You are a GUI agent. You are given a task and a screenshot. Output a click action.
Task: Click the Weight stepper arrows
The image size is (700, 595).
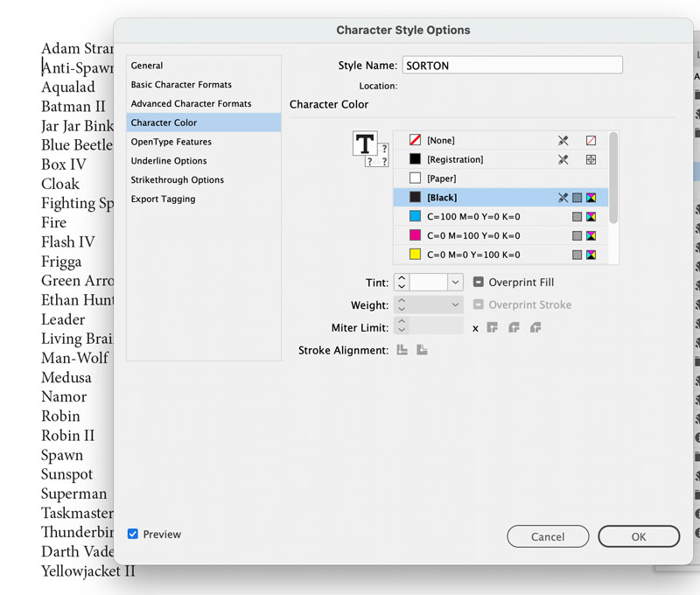[x=402, y=304]
